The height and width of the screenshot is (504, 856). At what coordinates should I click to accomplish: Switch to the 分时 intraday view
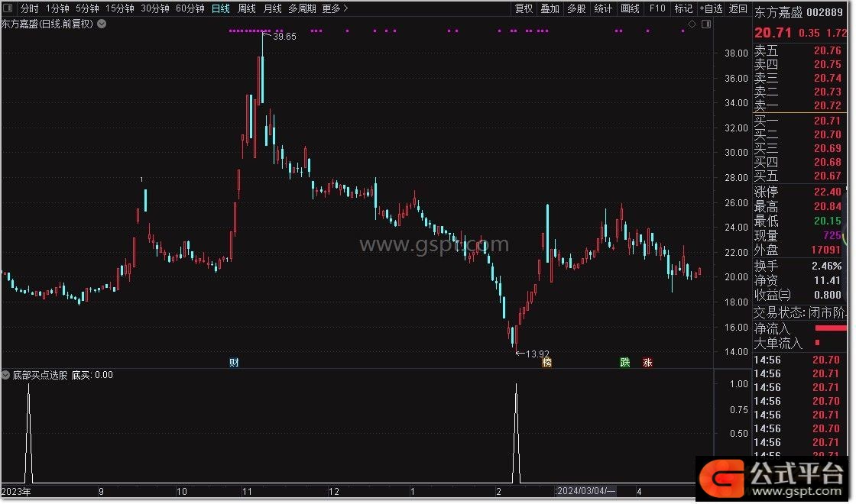(x=29, y=8)
